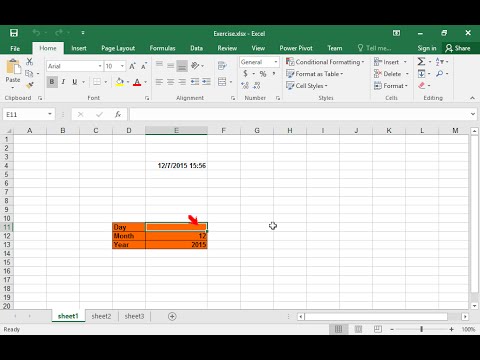This screenshot has height=360, width=480.
Task: Expand the Name Box dropdown arrow
Action: (x=50, y=114)
